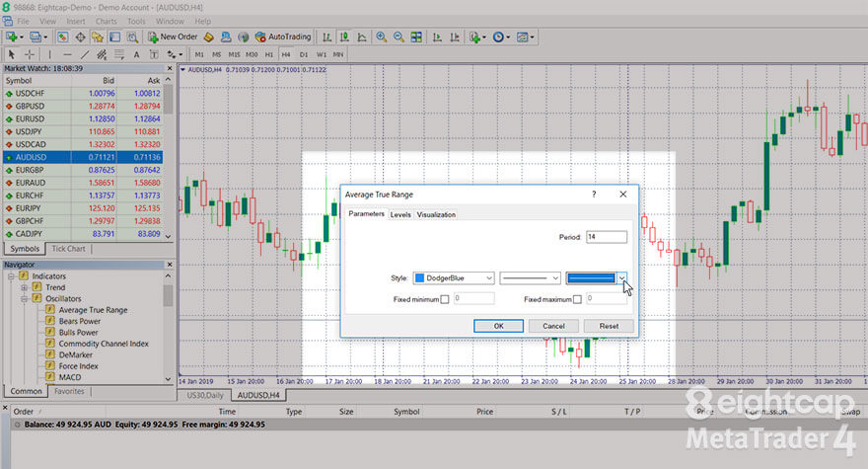Switch to the Levels tab
This screenshot has width=868, height=469.
(x=400, y=214)
